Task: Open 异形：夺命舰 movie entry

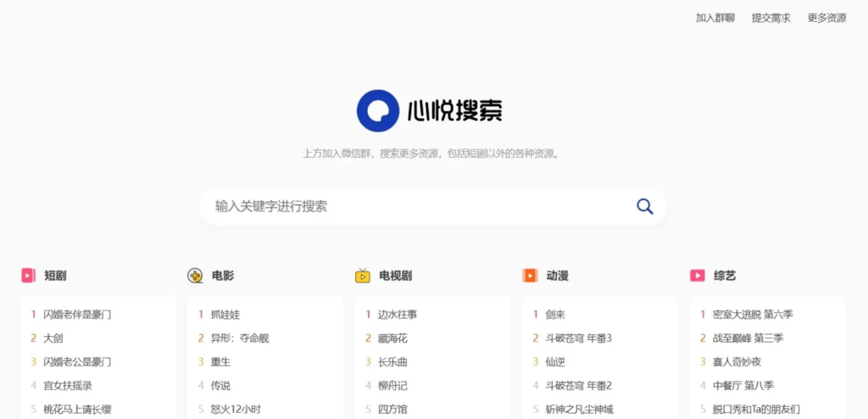Action: coord(240,338)
